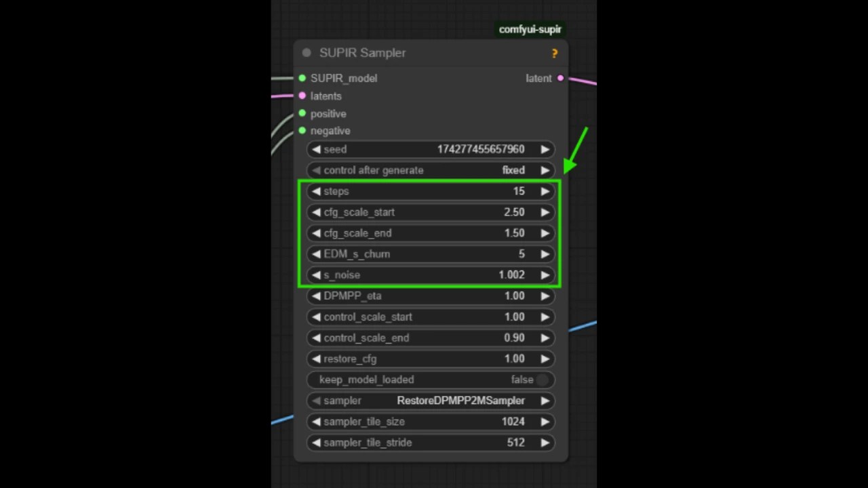Decrease cfg_scale_start with left arrow
Image resolution: width=868 pixels, height=488 pixels.
316,212
